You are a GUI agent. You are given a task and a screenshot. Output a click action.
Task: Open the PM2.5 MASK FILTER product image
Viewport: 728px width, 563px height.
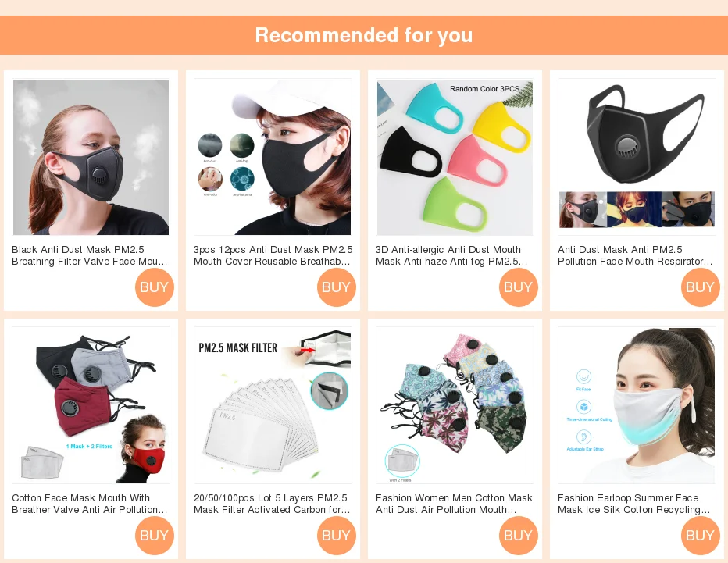point(273,405)
